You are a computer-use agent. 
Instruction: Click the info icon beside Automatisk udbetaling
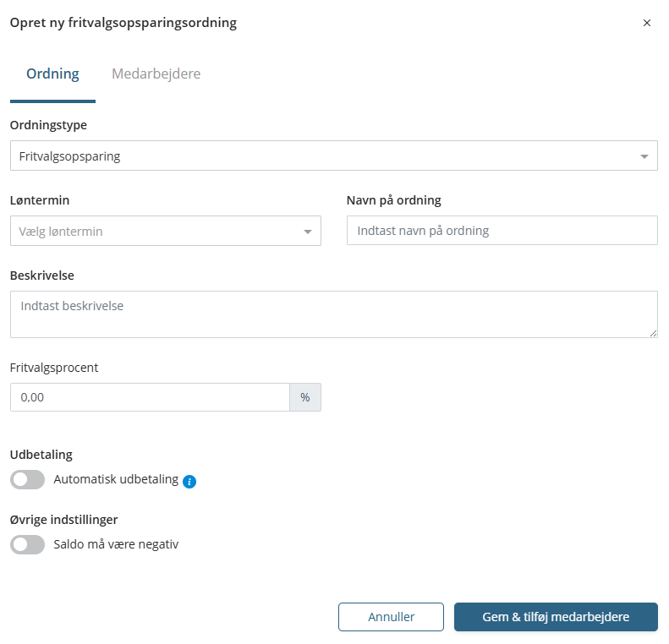point(189,482)
